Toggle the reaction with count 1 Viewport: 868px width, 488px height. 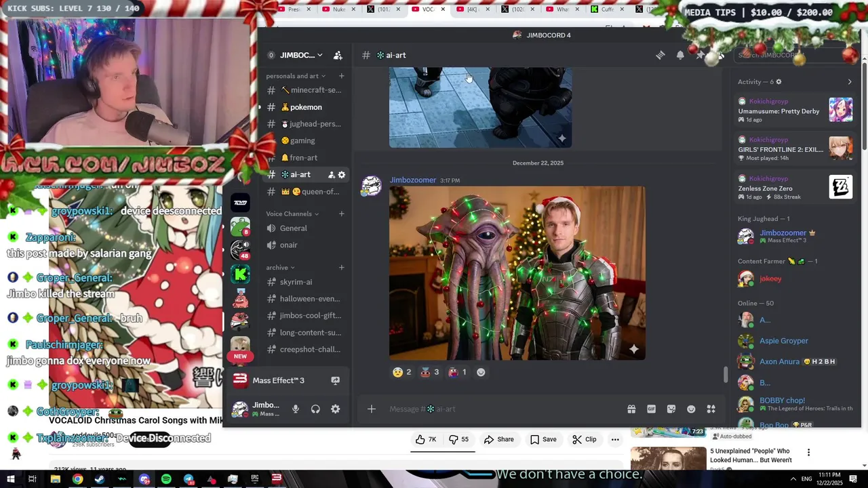[457, 372]
